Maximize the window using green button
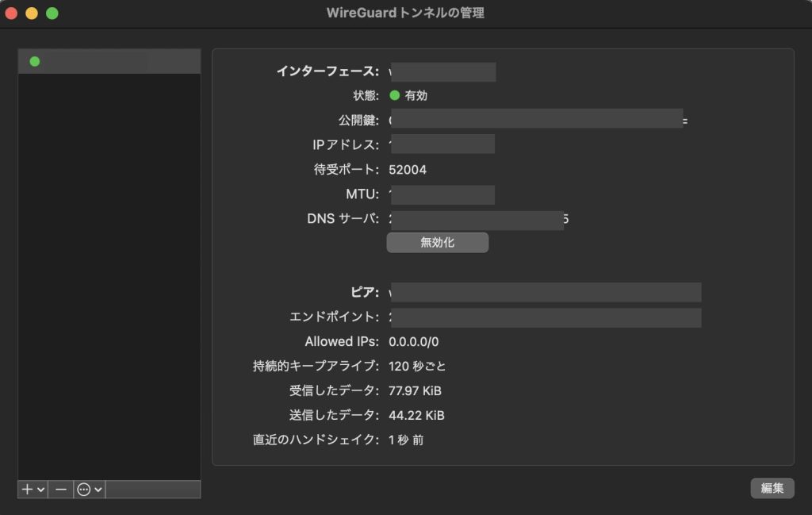This screenshot has height=515, width=812. (52, 13)
